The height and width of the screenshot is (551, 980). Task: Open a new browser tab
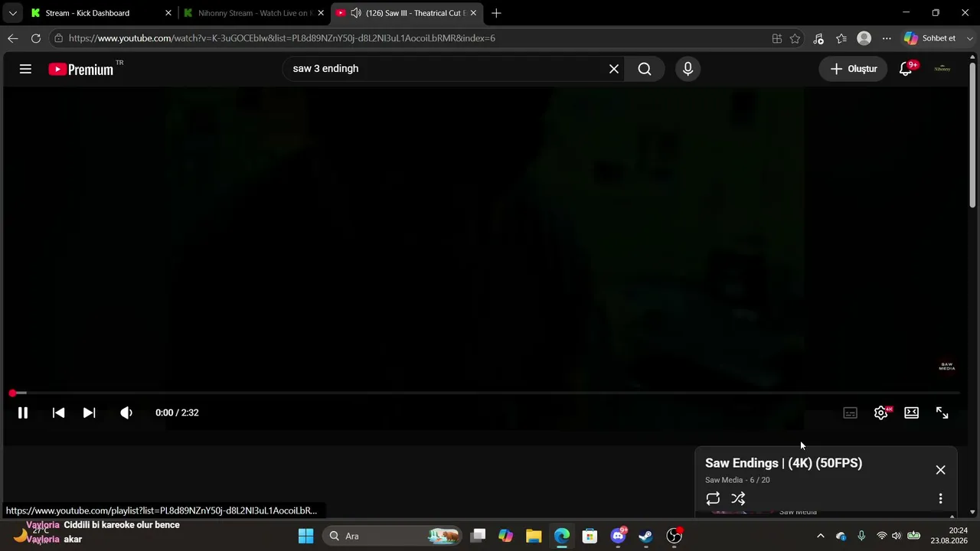[x=497, y=13]
